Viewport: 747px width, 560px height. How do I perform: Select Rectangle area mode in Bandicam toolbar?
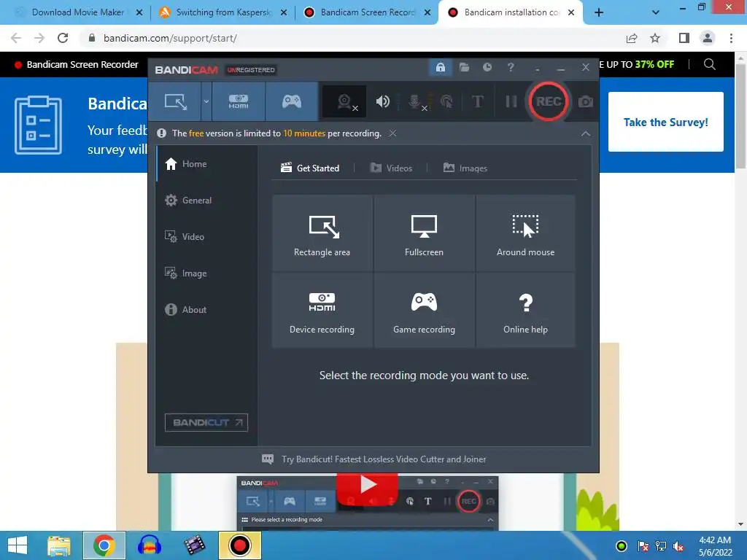(175, 101)
